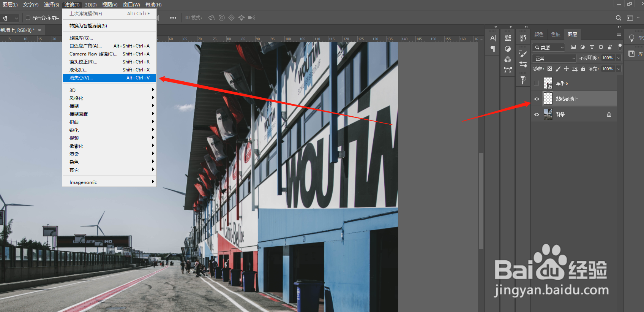The height and width of the screenshot is (312, 644).
Task: Select the 车手 6 layer thumbnail
Action: click(x=548, y=83)
